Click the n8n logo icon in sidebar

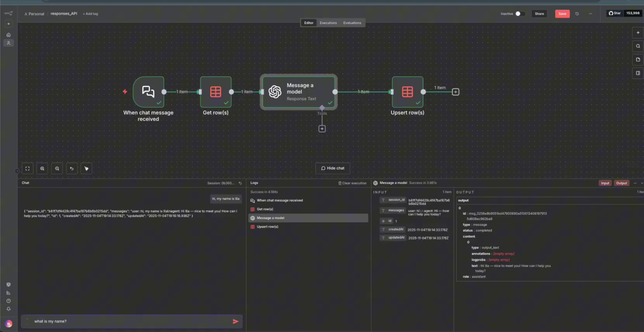(x=9, y=13)
